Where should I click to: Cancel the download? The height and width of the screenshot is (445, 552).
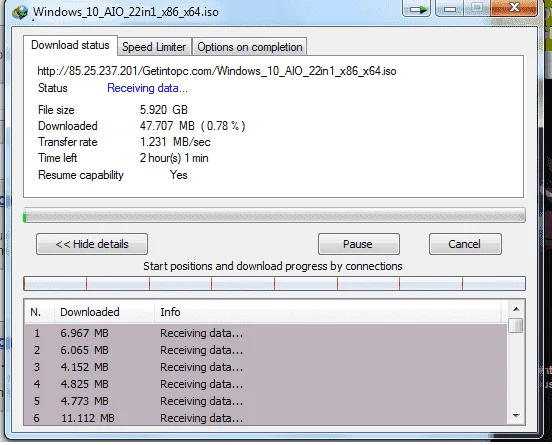(465, 244)
